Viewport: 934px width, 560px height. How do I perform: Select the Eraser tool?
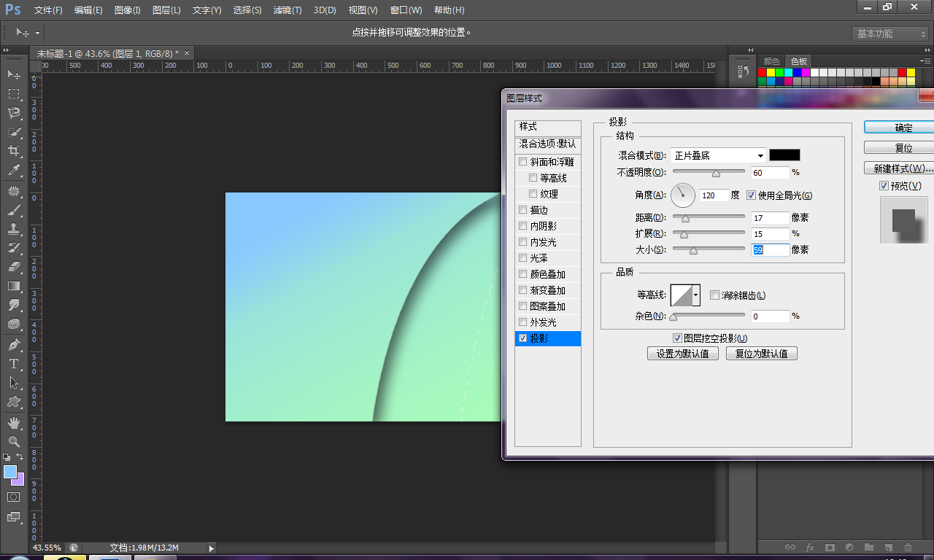coord(14,267)
